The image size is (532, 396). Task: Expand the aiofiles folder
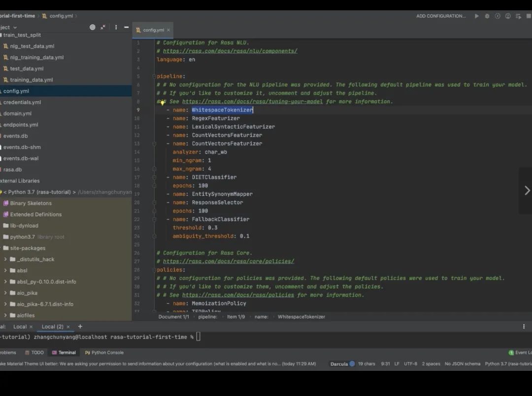(x=5, y=315)
